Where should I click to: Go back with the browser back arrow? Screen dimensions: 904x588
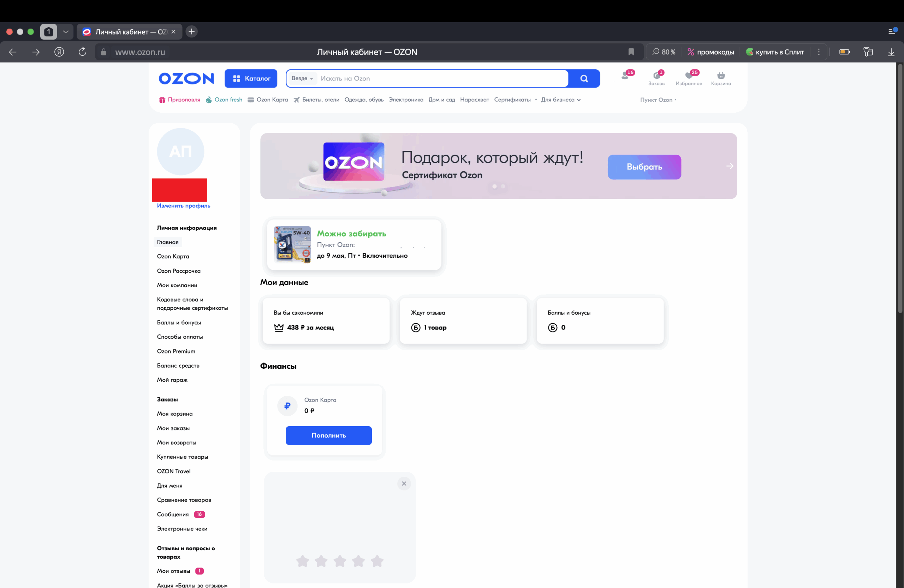[12, 52]
